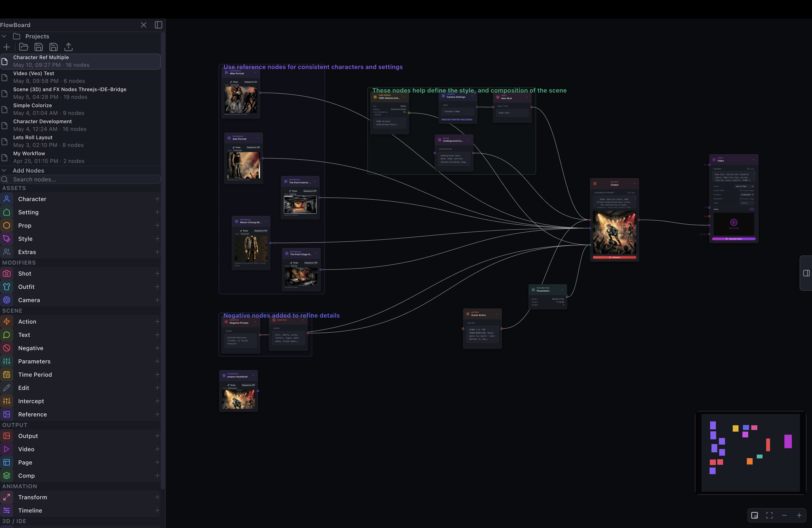Click Draw in the Mike Portrait node
This screenshot has height=528, width=812.
click(x=234, y=82)
